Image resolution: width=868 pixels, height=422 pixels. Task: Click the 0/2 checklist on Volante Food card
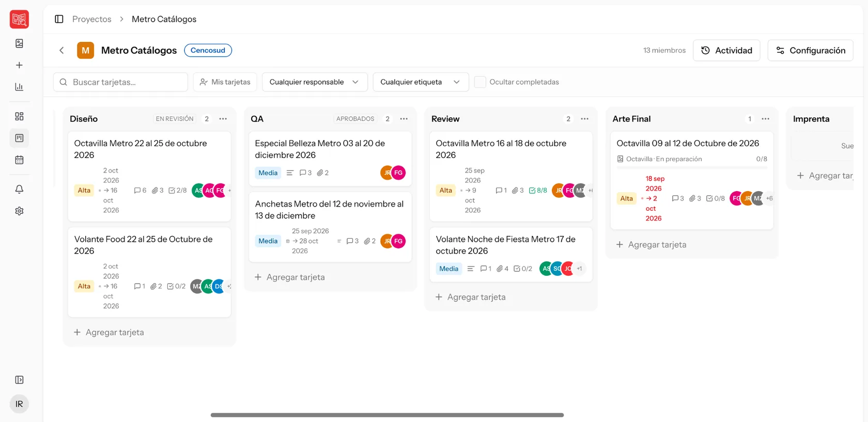tap(176, 286)
